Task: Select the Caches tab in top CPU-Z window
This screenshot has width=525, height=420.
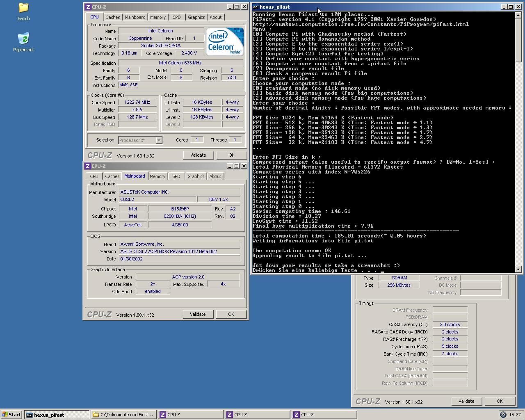Action: tap(113, 17)
